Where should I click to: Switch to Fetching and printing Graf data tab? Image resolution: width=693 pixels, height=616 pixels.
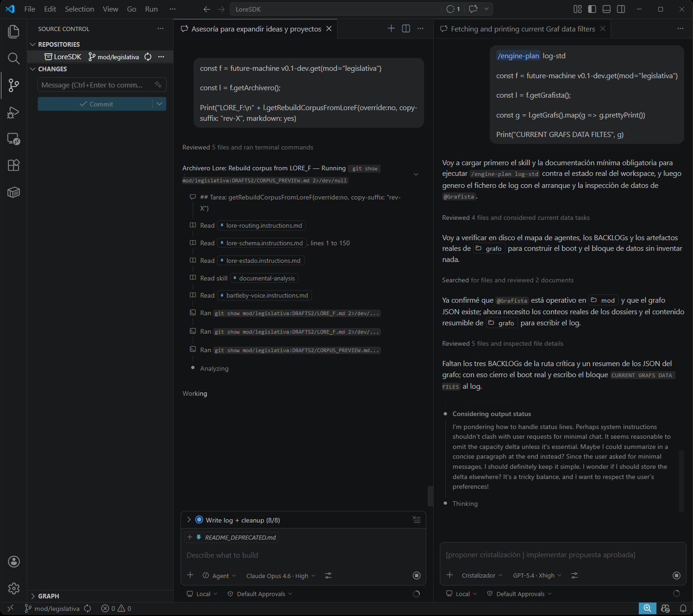(523, 29)
